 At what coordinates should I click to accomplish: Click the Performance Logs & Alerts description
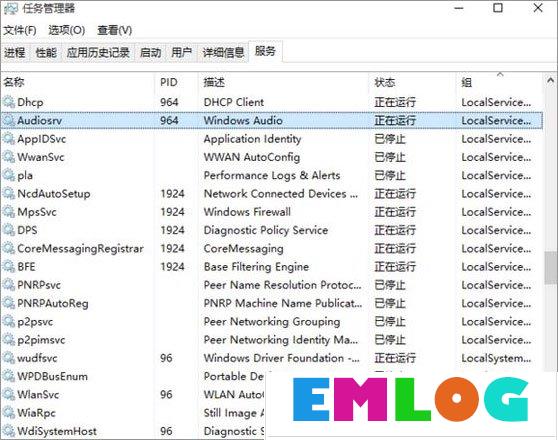click(272, 176)
